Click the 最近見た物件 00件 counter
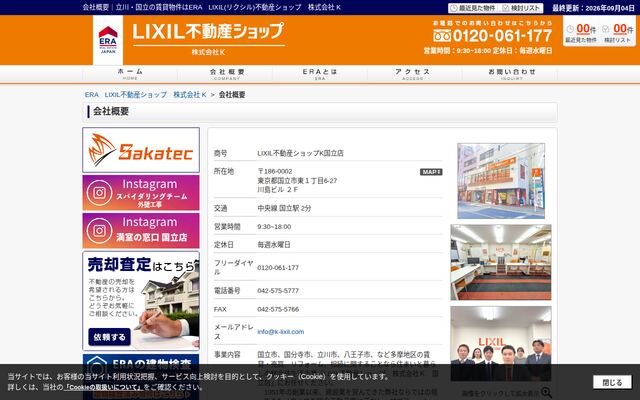The height and width of the screenshot is (400, 640). (581, 33)
